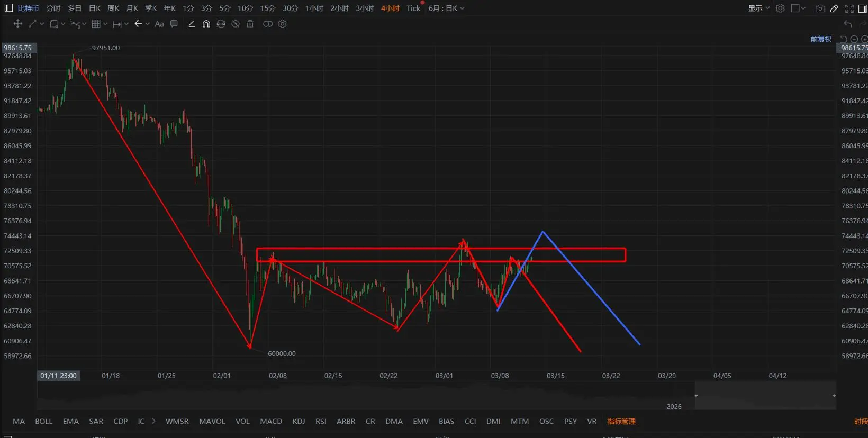Toggle the BOLL indicator

tap(44, 421)
